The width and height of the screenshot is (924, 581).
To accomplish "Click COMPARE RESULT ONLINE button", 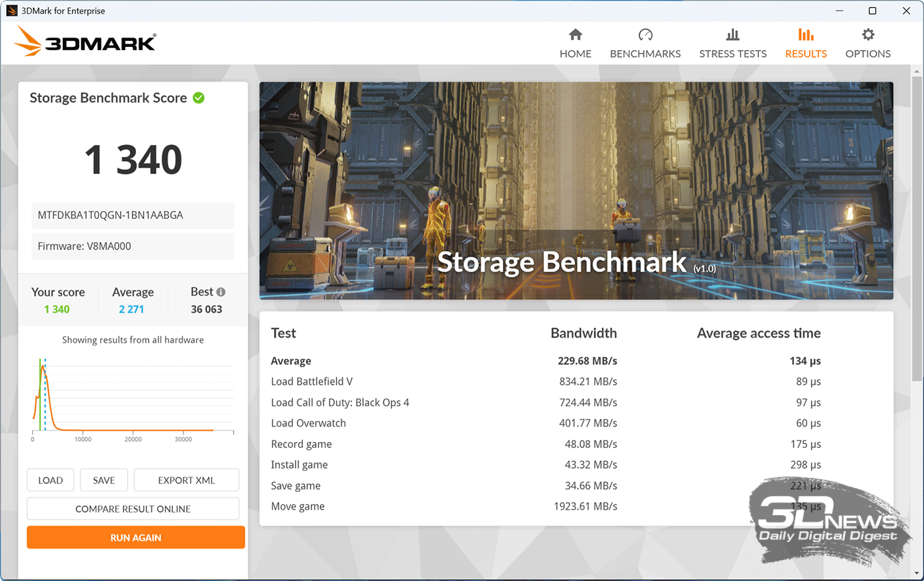I will coord(133,508).
